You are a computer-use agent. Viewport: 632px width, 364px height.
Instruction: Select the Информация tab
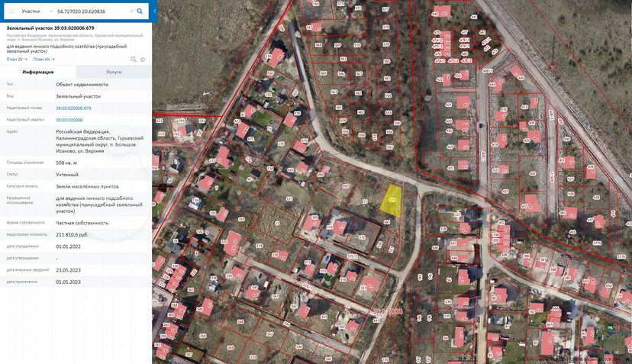pyautogui.click(x=38, y=72)
